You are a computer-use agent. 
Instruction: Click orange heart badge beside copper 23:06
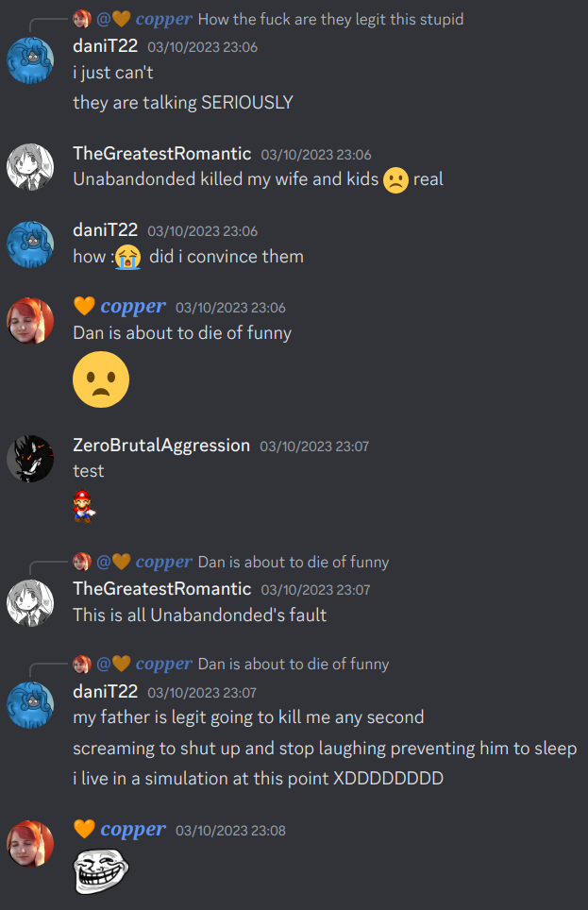tap(84, 306)
